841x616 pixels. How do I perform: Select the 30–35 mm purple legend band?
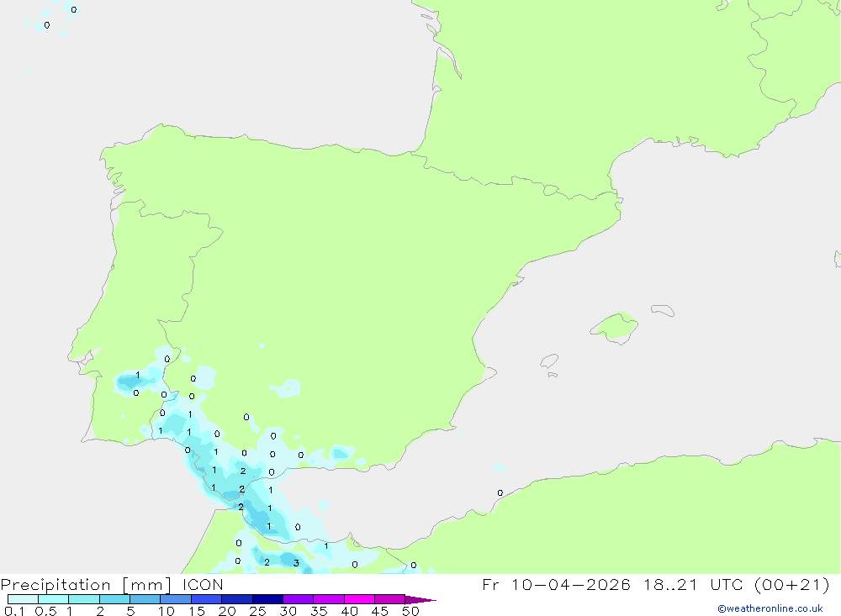click(299, 599)
